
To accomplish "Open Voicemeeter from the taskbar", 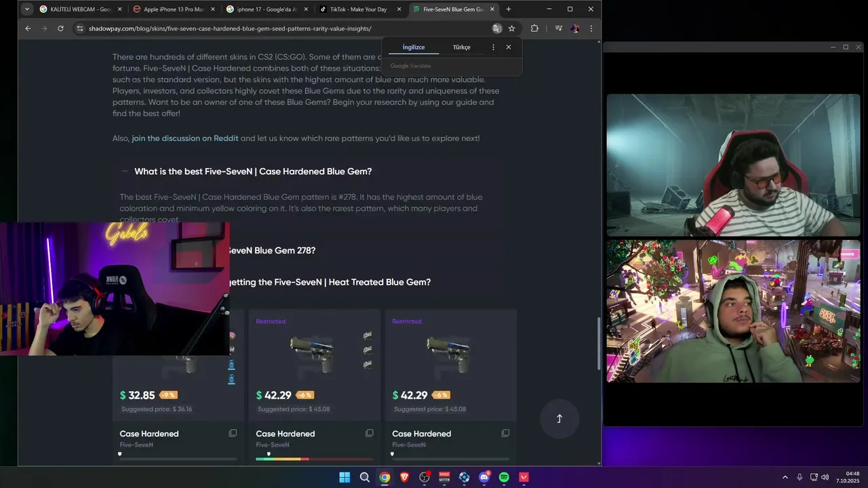I will (444, 477).
